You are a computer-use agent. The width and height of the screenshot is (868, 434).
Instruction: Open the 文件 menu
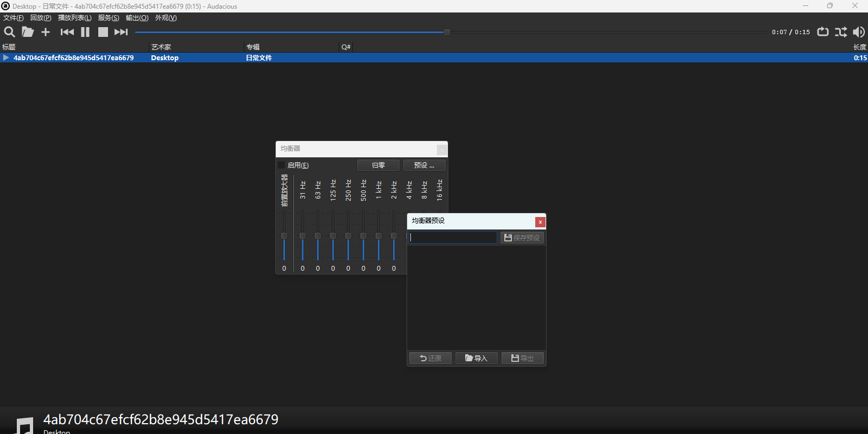click(x=14, y=18)
